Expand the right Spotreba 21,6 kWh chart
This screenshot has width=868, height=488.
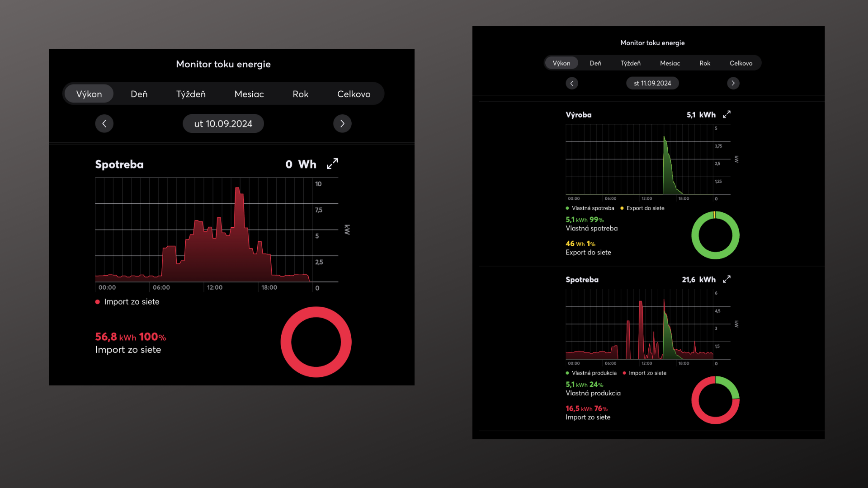click(726, 279)
